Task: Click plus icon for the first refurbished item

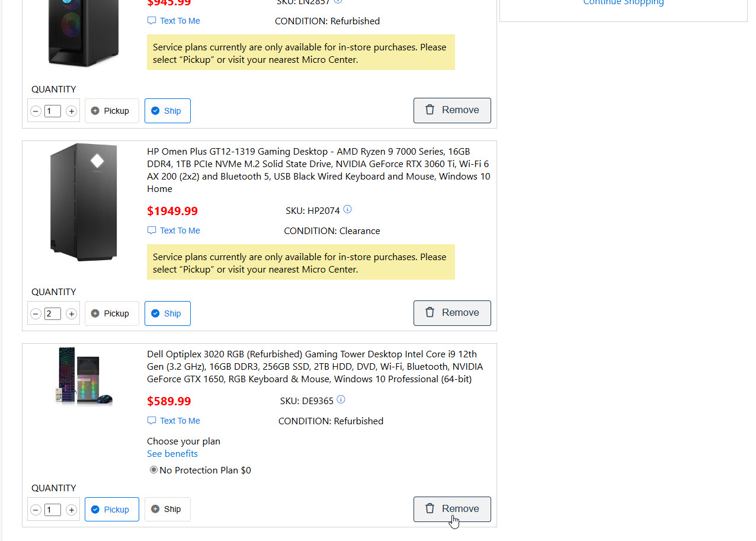Action: [x=71, y=111]
